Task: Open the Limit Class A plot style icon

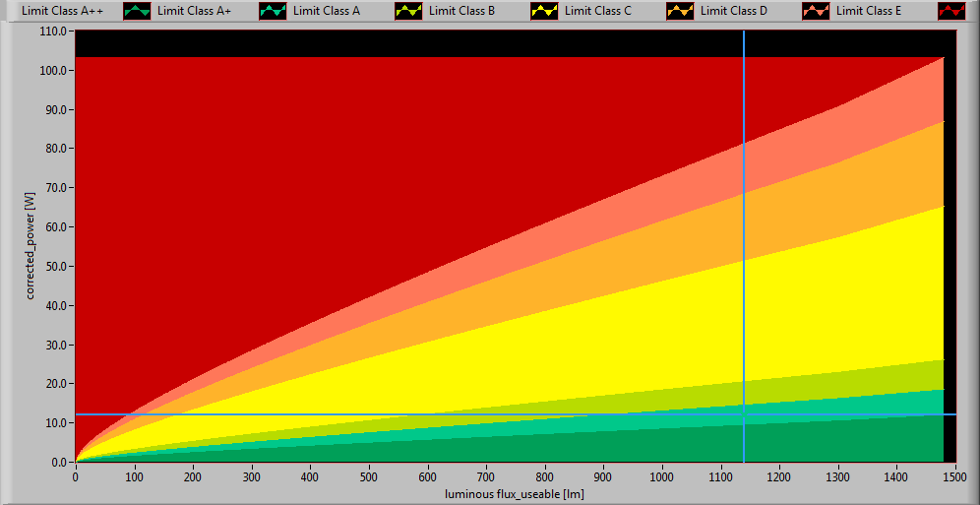Action: point(409,11)
